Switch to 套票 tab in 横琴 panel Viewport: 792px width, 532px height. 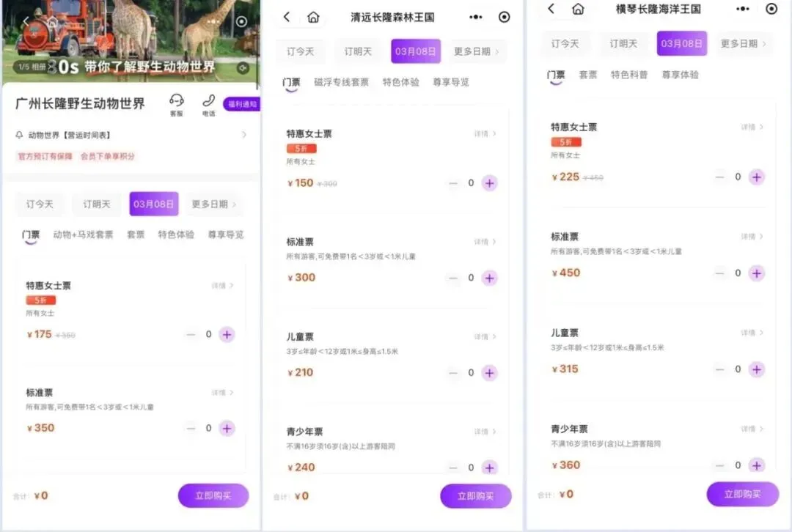(588, 75)
